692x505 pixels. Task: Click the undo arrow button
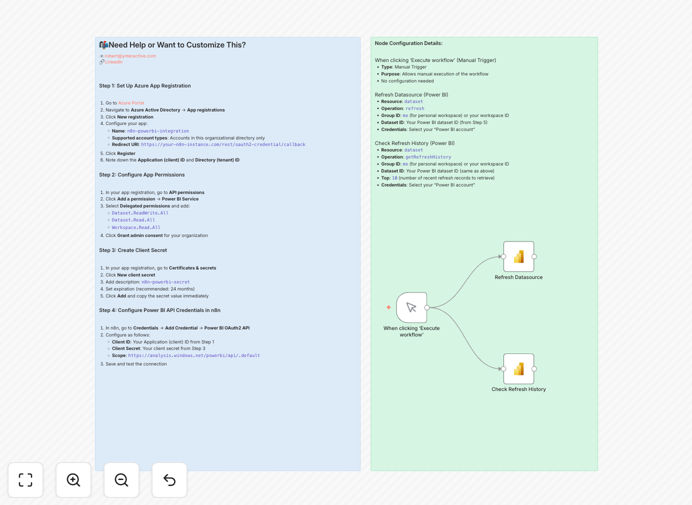(169, 480)
